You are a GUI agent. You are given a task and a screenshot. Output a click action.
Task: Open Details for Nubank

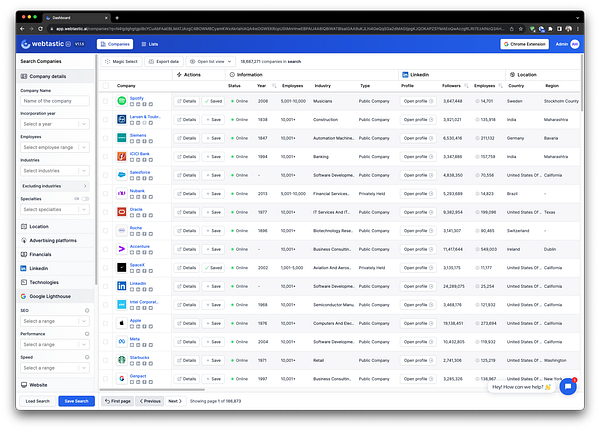[186, 194]
